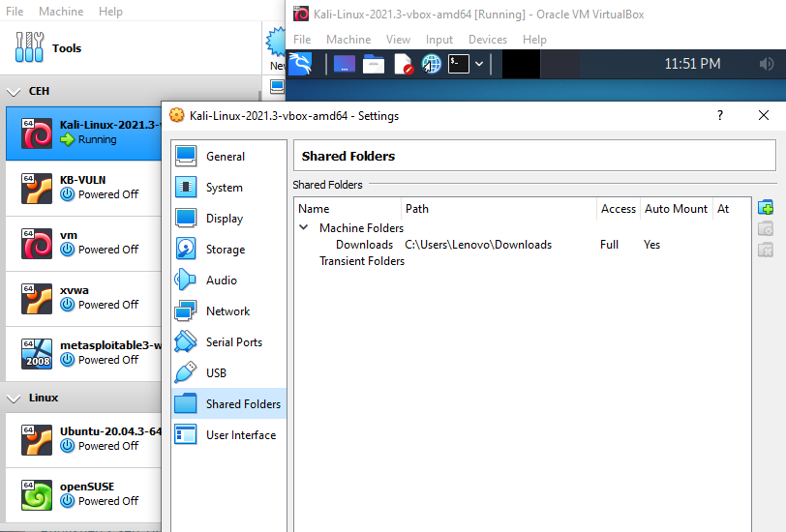Open Input menu in Kali VM window

point(439,39)
